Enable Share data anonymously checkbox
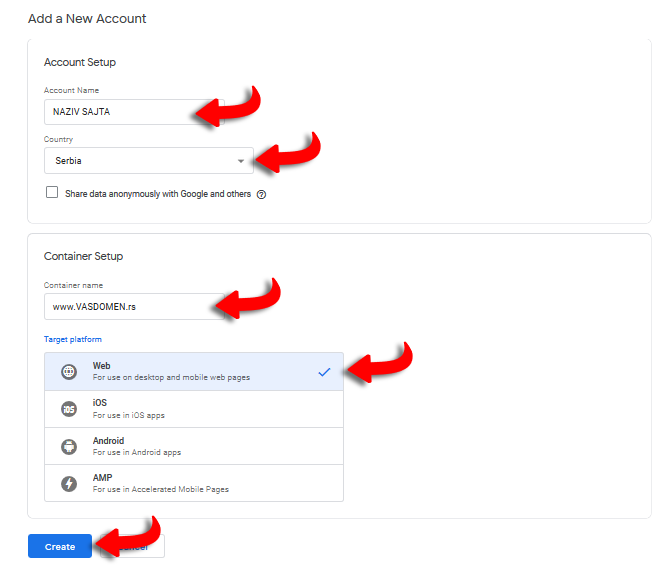Image resolution: width=662 pixels, height=575 pixels. click(52, 193)
